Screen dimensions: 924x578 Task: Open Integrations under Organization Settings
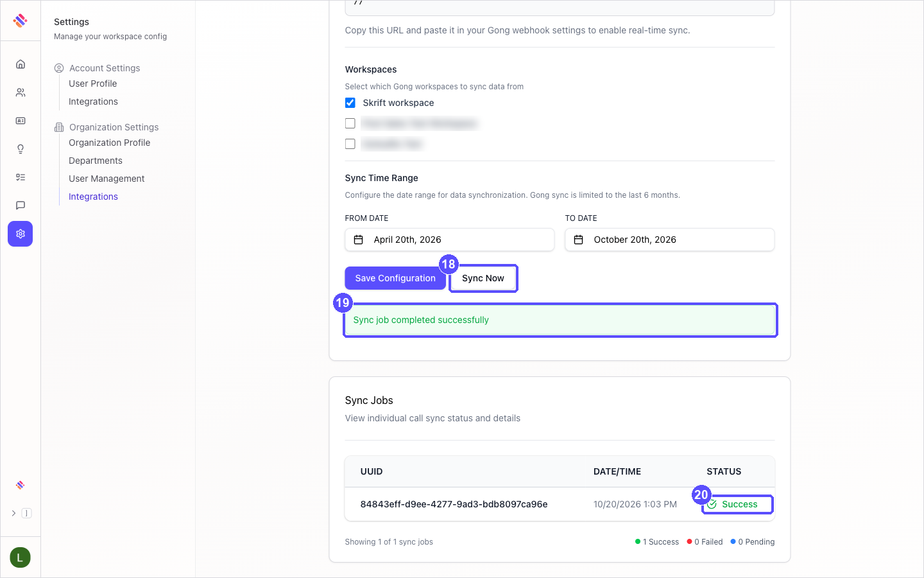[93, 197]
